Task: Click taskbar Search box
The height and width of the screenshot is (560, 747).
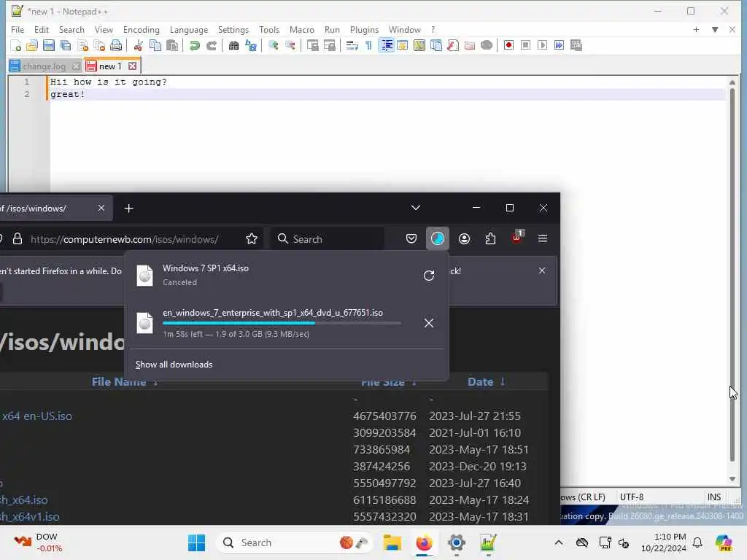Action: coord(295,542)
